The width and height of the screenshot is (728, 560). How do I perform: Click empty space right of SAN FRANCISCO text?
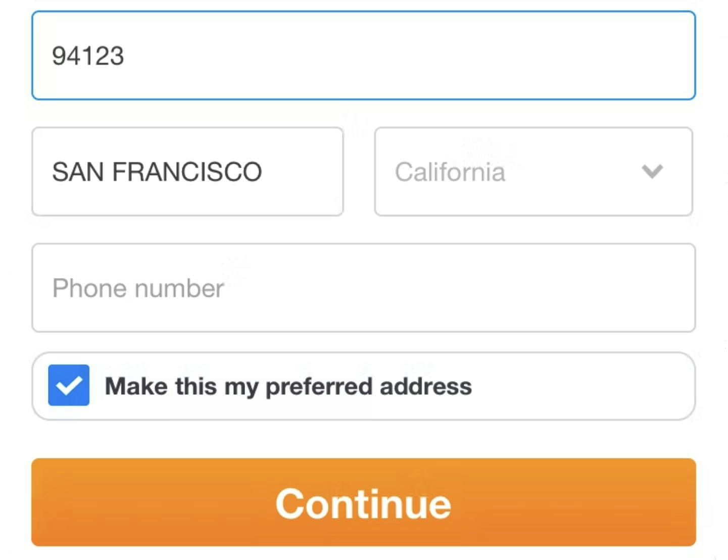[x=303, y=172]
